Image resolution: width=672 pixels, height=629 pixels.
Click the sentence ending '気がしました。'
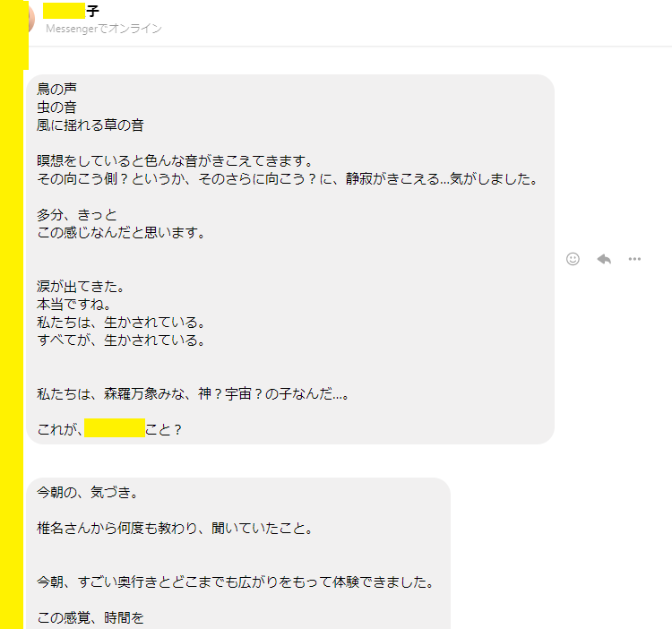(287, 179)
